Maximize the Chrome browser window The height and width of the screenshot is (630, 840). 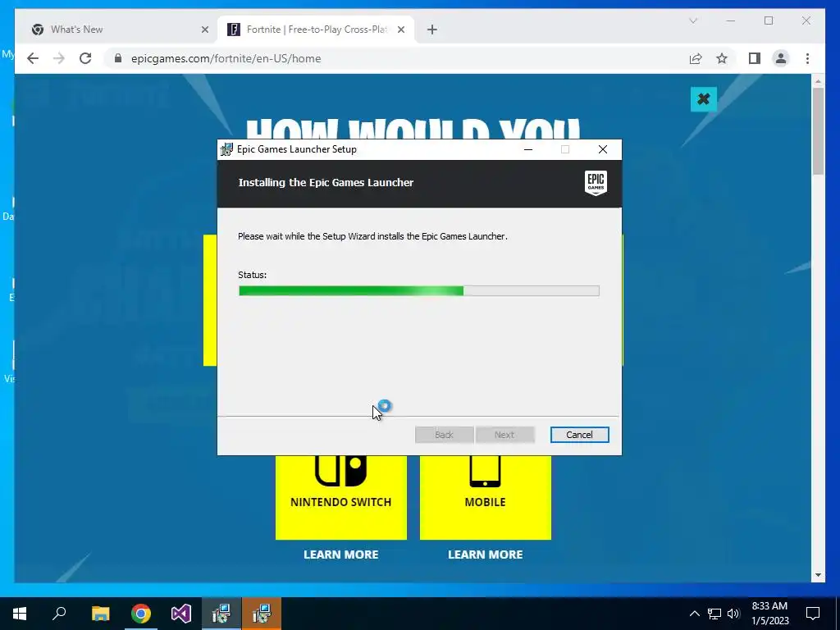769,21
